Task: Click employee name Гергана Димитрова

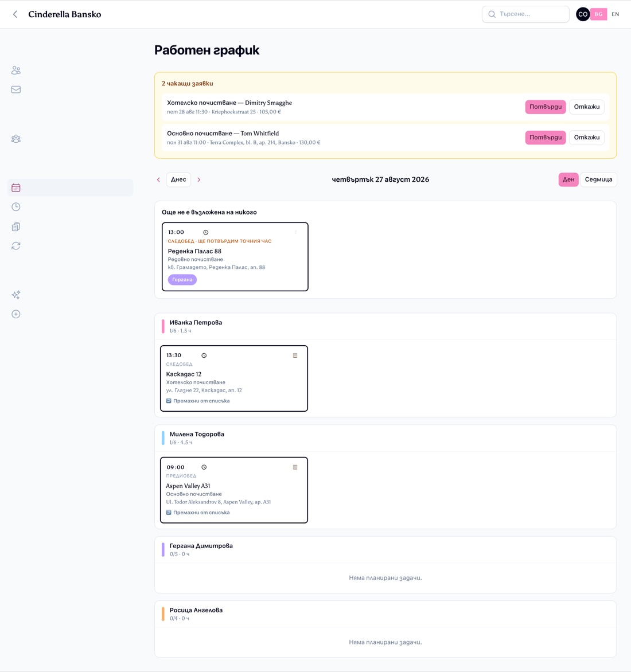Action: click(201, 546)
